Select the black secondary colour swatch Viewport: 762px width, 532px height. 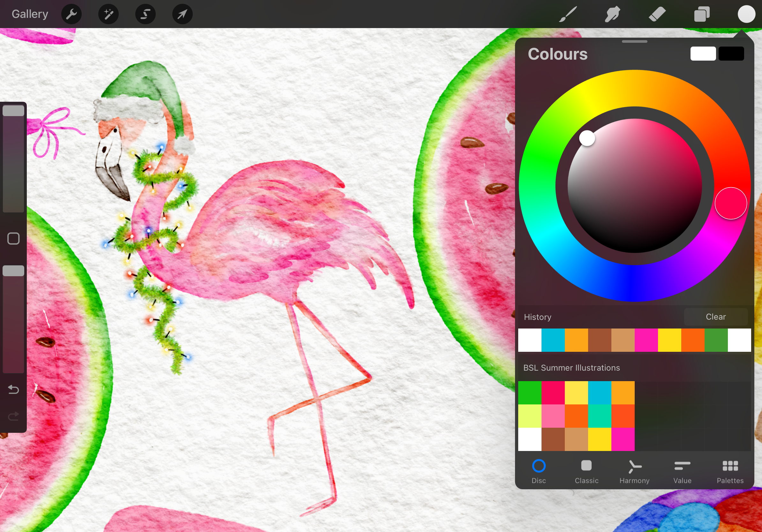(731, 53)
